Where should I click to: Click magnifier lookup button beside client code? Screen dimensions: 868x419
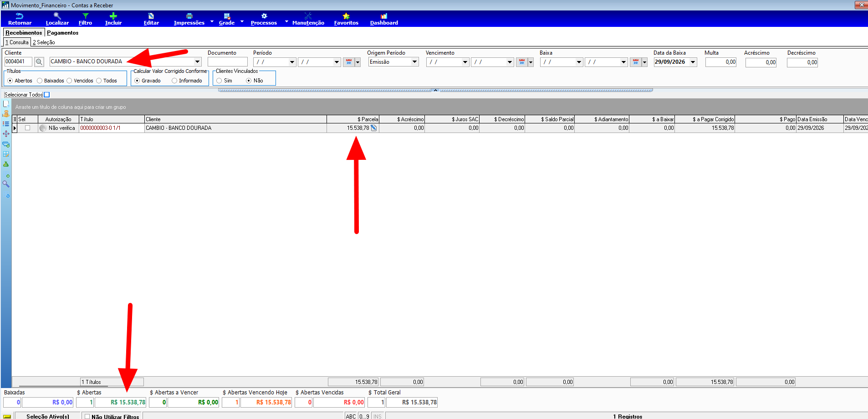point(39,62)
